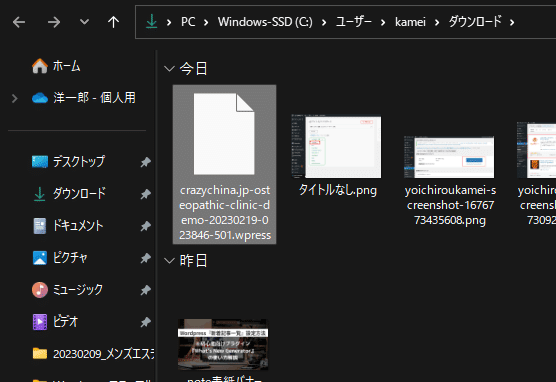Select the .wpress blank file icon
The width and height of the screenshot is (556, 382).
pyautogui.click(x=224, y=134)
